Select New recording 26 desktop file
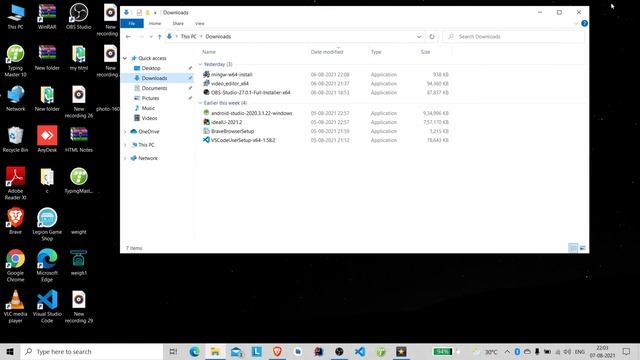Viewport: 640px width, 360px height. 78,102
